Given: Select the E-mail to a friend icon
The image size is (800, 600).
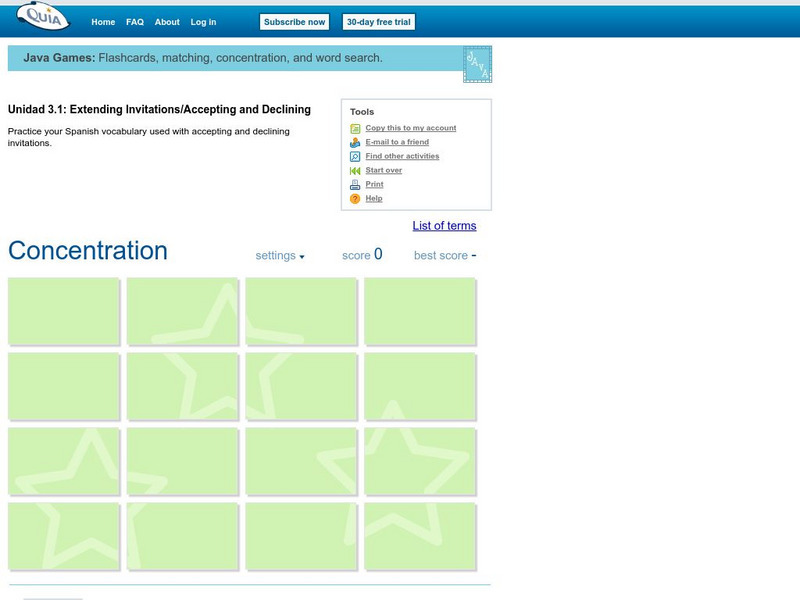Looking at the screenshot, I should click(354, 142).
